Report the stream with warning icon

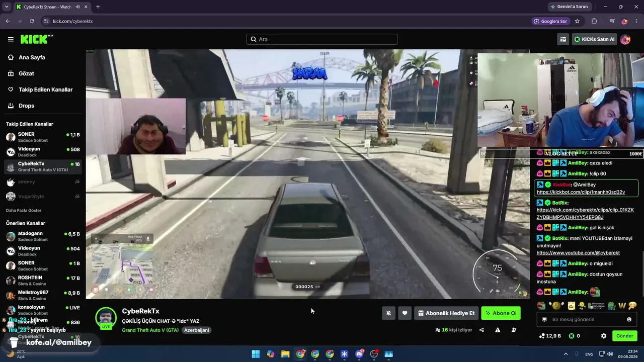tap(498, 330)
